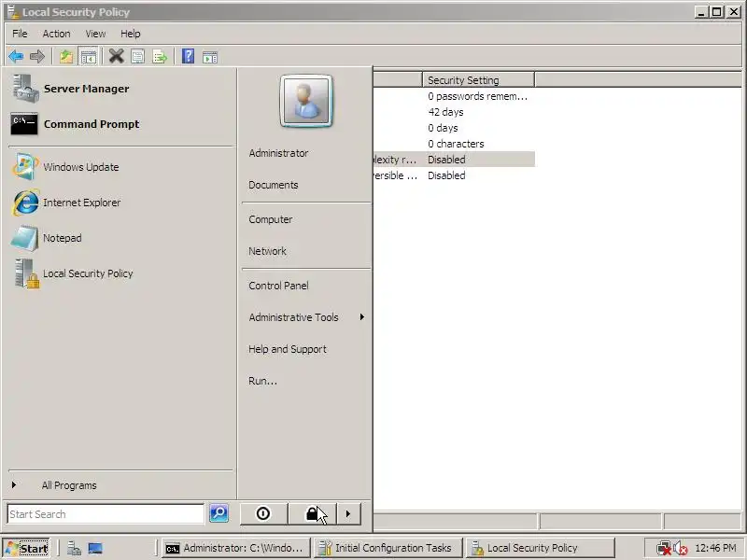Select the '0 characters' setting

click(x=456, y=144)
